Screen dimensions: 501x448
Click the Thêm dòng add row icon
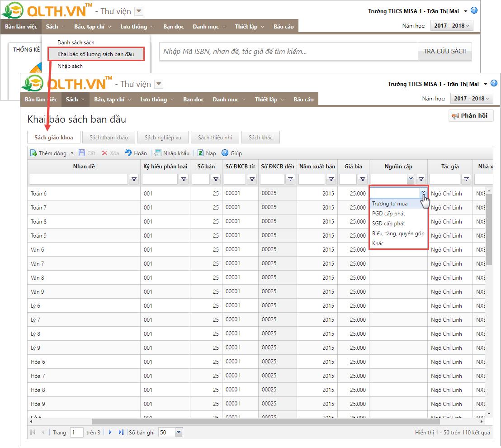coord(34,153)
